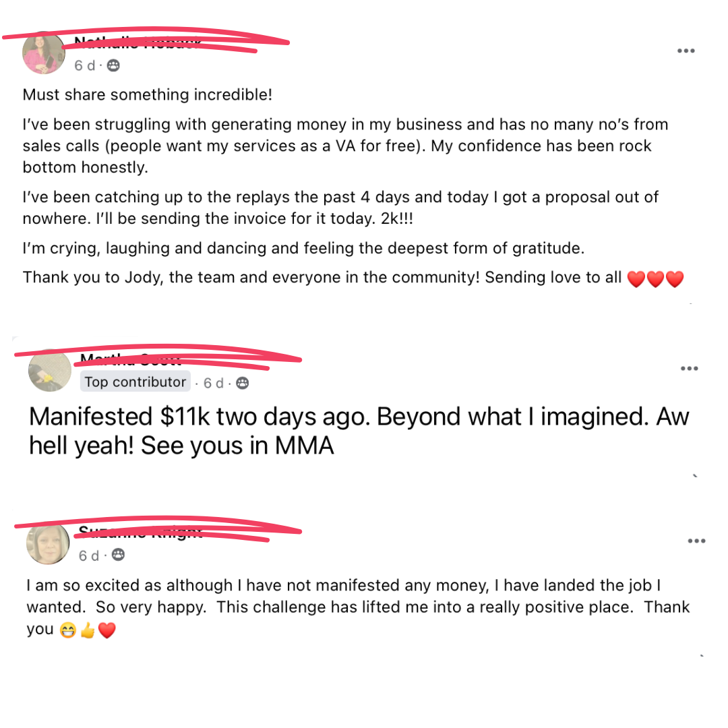728x728 pixels.
Task: Click group privacy icon above 'Must share something incredible'
Action: (113, 65)
